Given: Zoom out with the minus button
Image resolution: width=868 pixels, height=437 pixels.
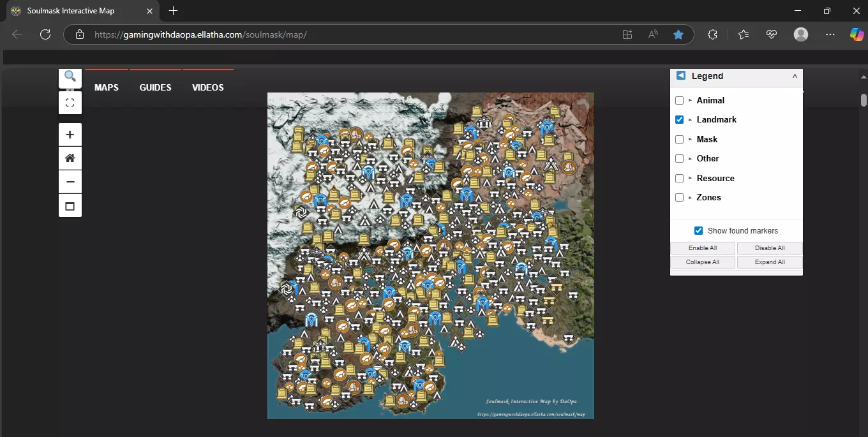Looking at the screenshot, I should 70,182.
